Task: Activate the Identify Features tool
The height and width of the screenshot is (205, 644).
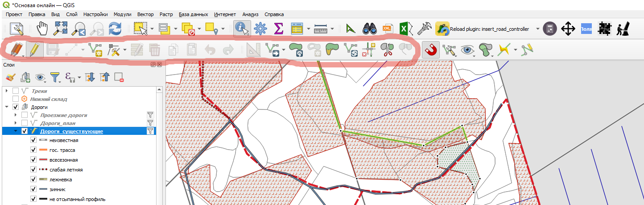Action: (242, 29)
